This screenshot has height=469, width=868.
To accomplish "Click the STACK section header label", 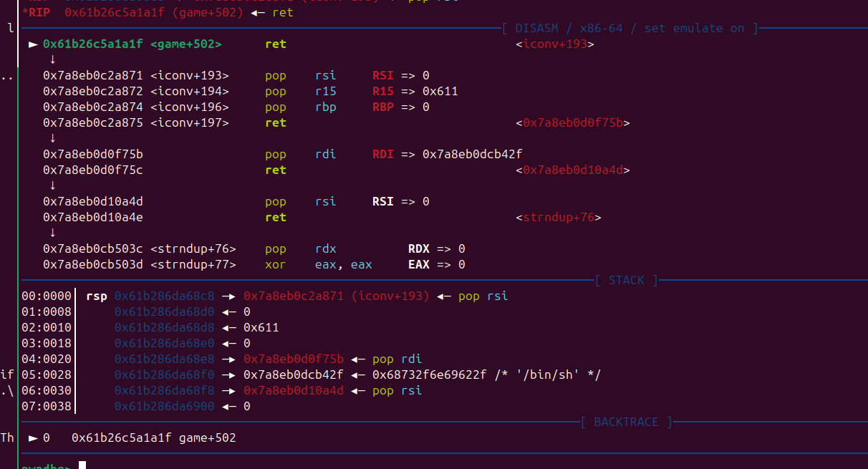I will (626, 281).
